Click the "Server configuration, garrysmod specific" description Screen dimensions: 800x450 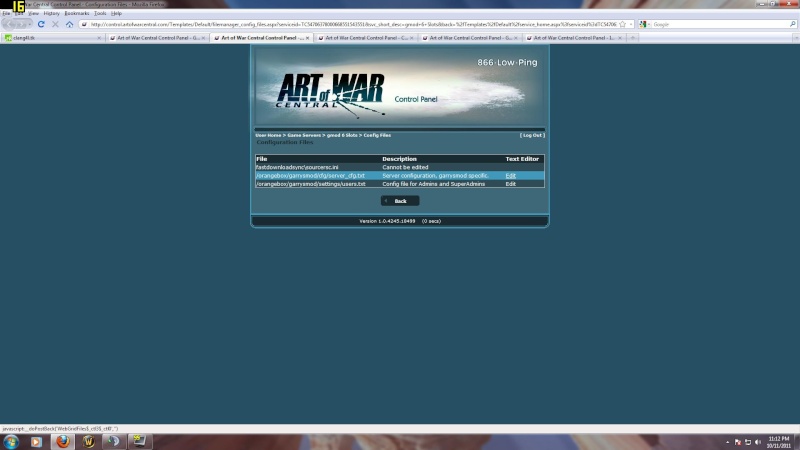pyautogui.click(x=435, y=176)
